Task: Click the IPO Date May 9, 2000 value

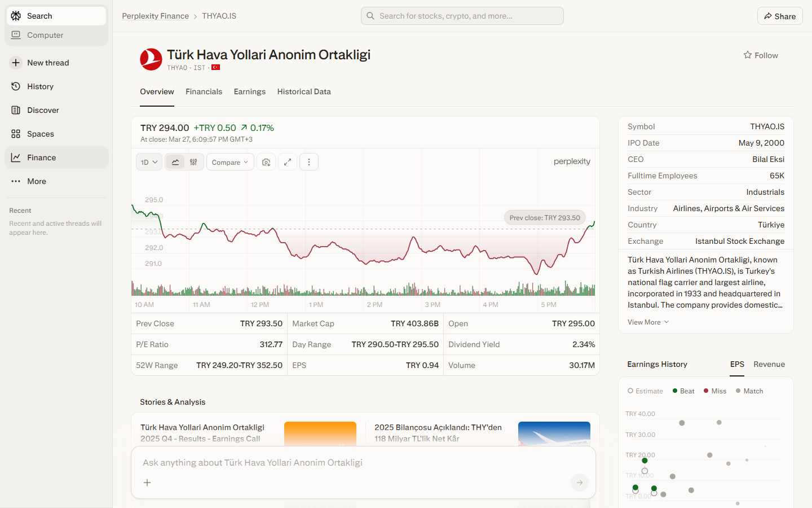Action: [x=761, y=143]
